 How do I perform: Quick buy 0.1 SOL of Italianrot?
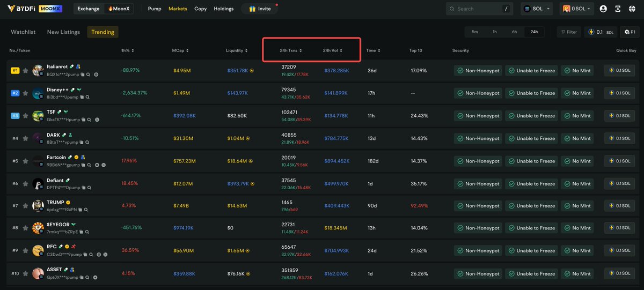(619, 71)
